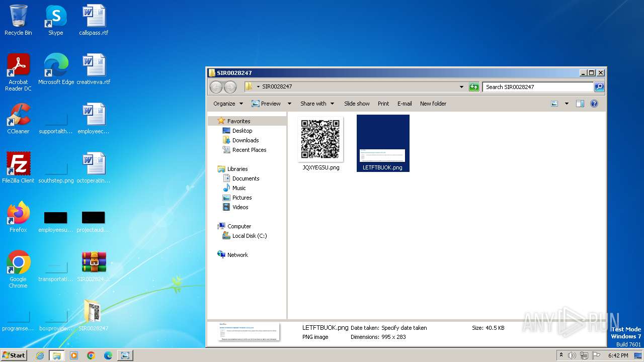Screen dimensions: 644x362
Task: Open the CCleaner shortcut
Action: (18, 119)
